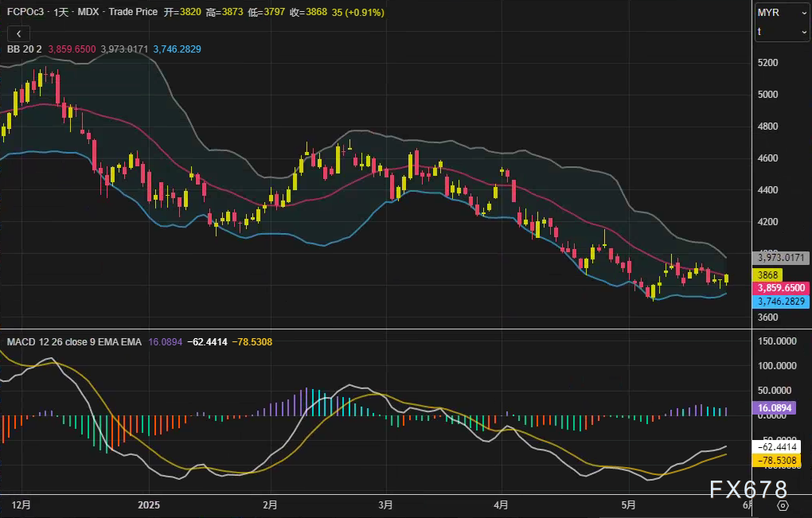
Task: Click the 2025 label on time axis
Action: coord(149,505)
